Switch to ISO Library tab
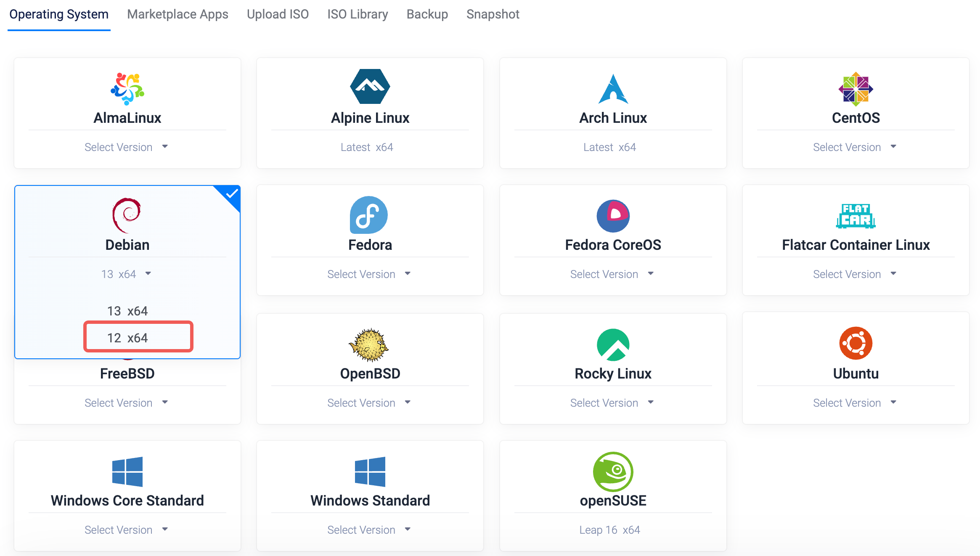 [358, 14]
